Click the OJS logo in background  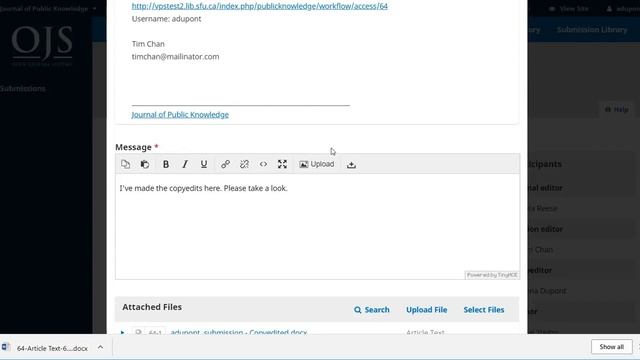pyautogui.click(x=42, y=46)
